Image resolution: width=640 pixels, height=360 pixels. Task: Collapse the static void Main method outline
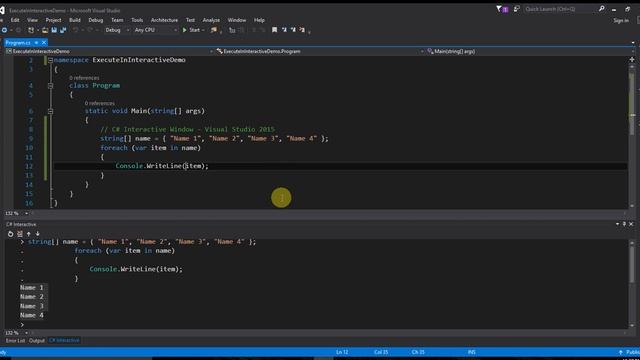51,111
